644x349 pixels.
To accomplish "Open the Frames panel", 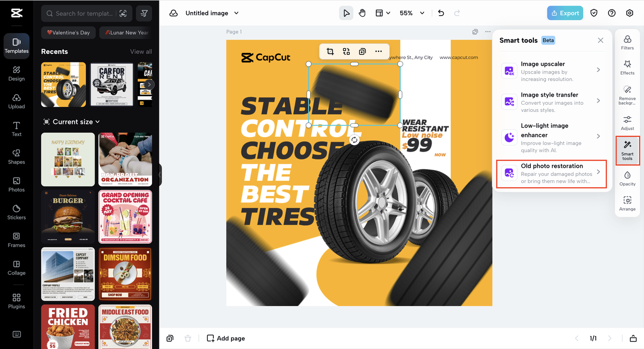I will coord(17,240).
